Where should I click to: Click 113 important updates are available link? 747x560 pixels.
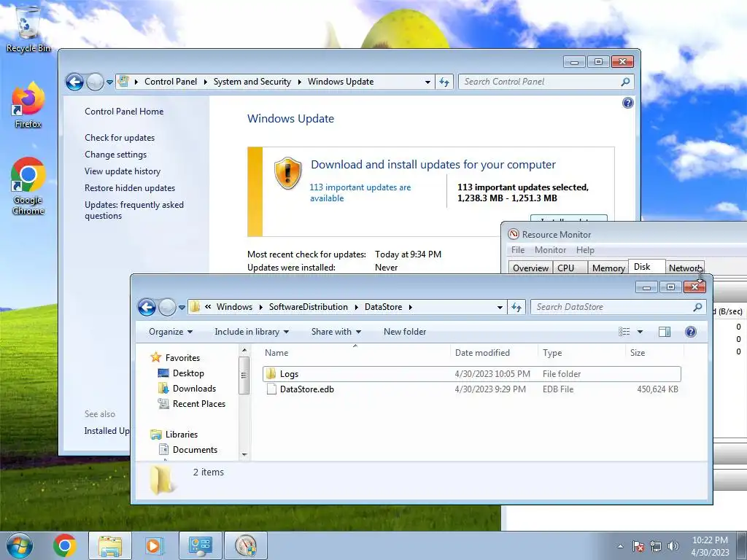tap(360, 192)
